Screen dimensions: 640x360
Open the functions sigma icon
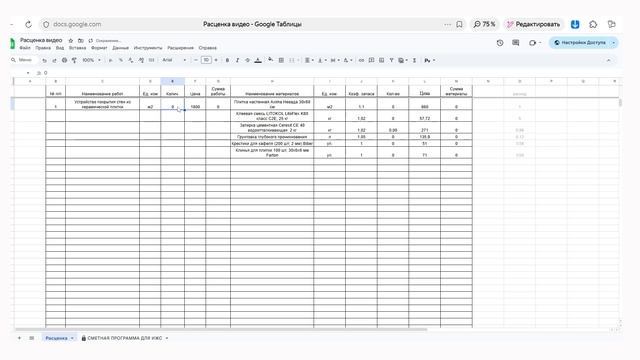point(414,60)
